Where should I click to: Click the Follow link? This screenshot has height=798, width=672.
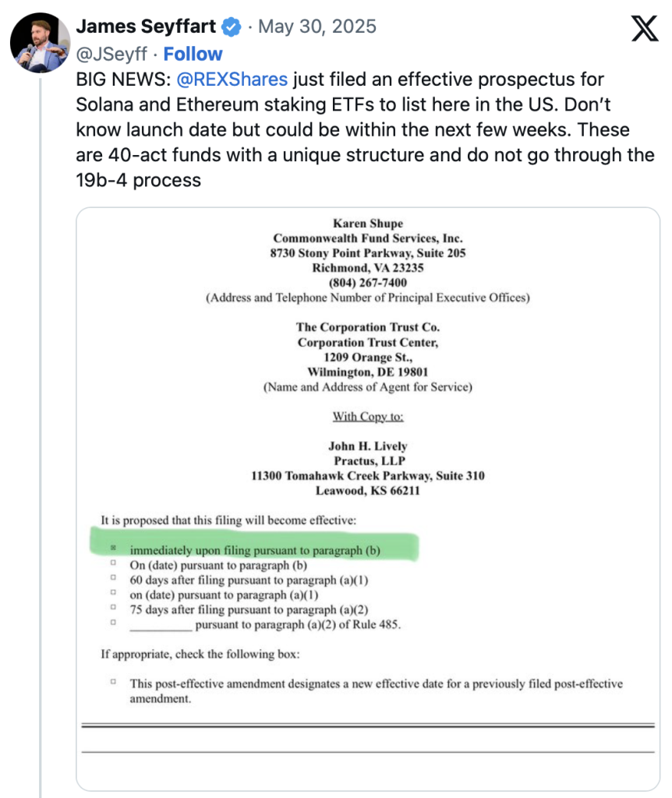(x=193, y=54)
